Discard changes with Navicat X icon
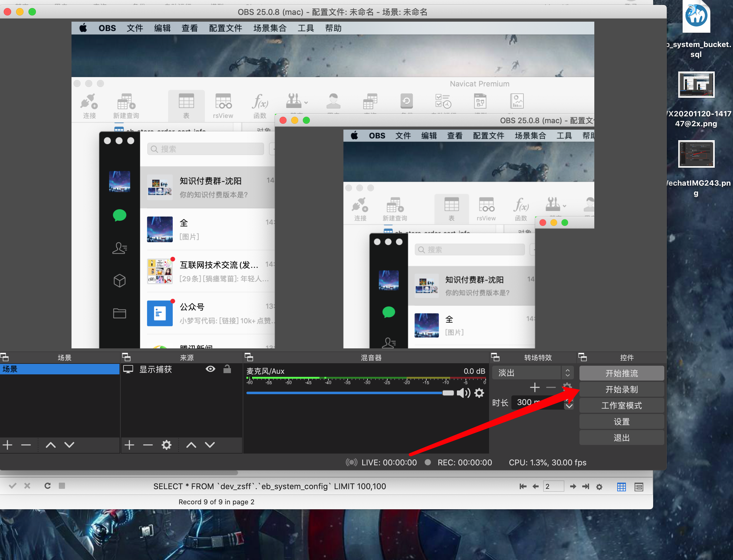This screenshot has height=560, width=733. click(27, 486)
